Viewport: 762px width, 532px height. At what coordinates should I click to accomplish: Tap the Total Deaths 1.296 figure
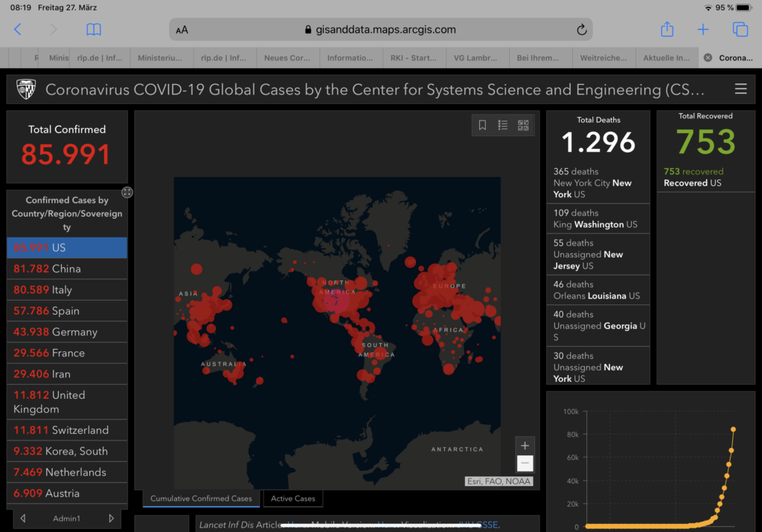(x=598, y=142)
